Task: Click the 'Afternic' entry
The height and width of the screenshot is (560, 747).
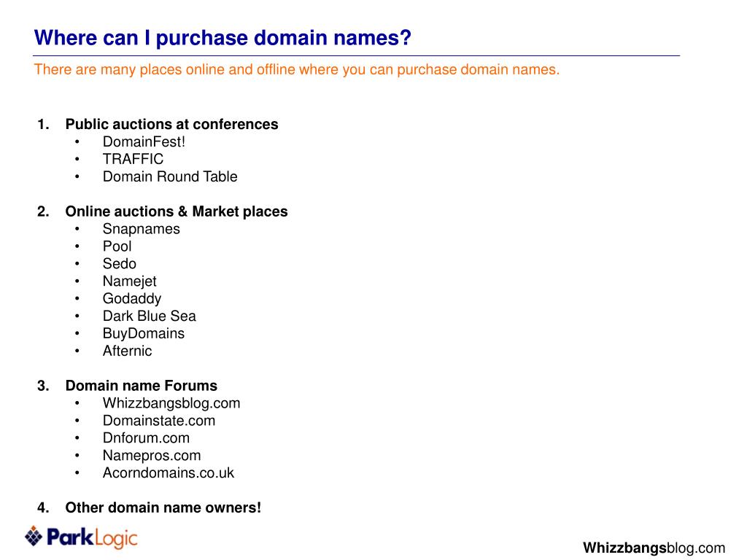Action: click(x=127, y=351)
